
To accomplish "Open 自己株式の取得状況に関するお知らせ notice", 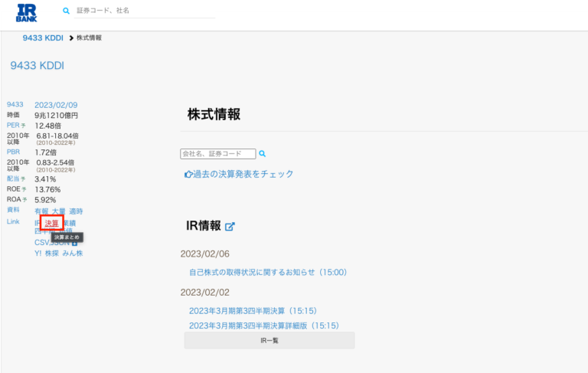I will (x=268, y=272).
